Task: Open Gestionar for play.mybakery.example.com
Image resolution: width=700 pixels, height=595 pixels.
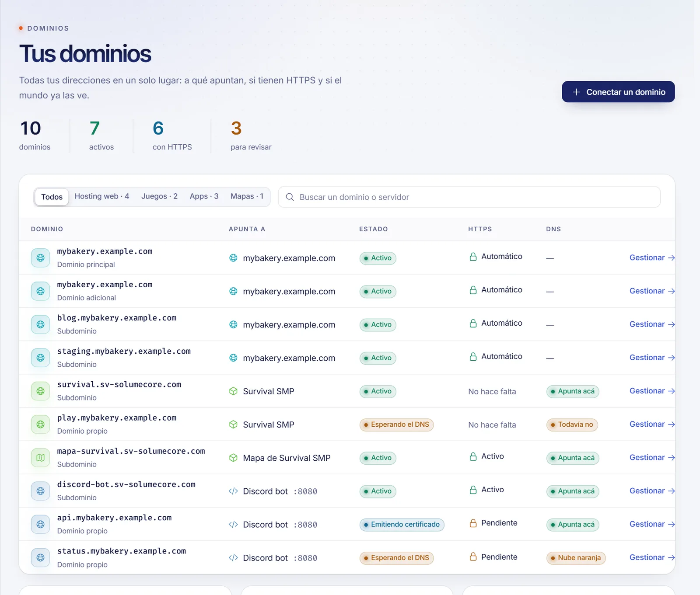Action: (652, 424)
